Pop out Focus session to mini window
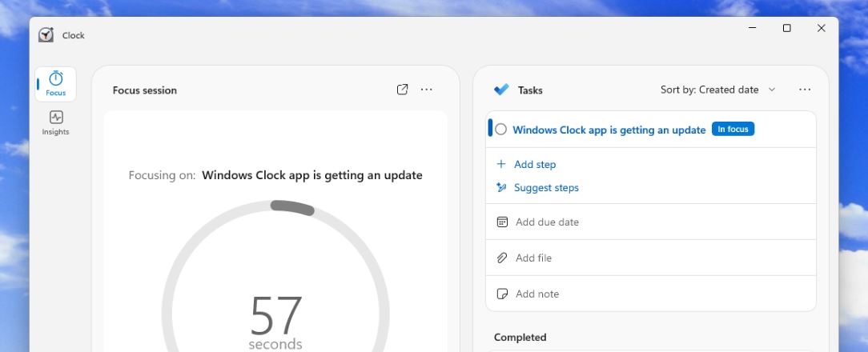The width and height of the screenshot is (868, 352). (x=403, y=90)
